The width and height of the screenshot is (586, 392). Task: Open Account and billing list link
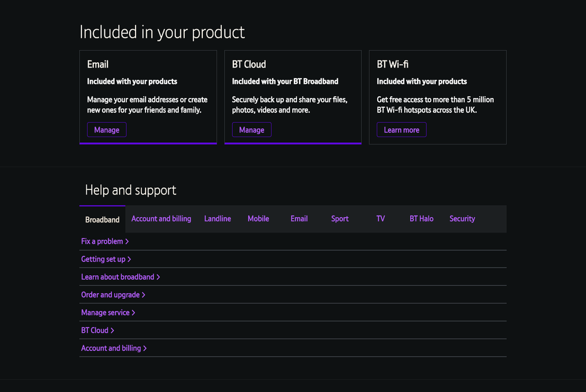click(x=114, y=348)
